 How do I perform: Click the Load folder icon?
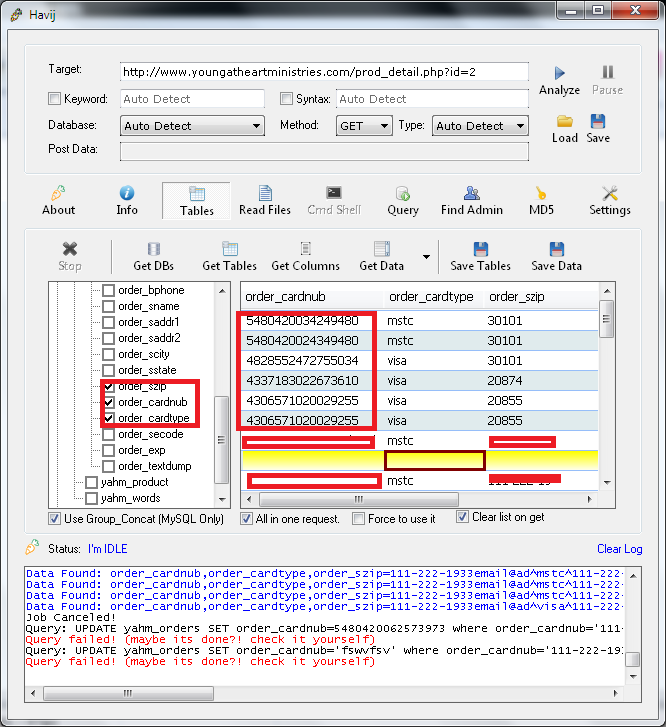tap(564, 121)
